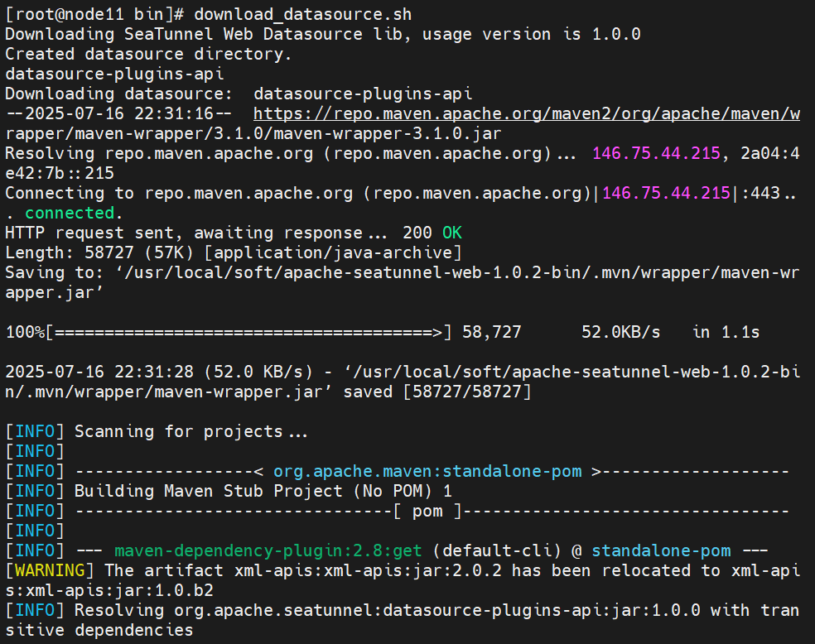Viewport: 815px width, 644px height.
Task: Click the 'Length: 58727 (57K)' text
Action: [x=99, y=253]
